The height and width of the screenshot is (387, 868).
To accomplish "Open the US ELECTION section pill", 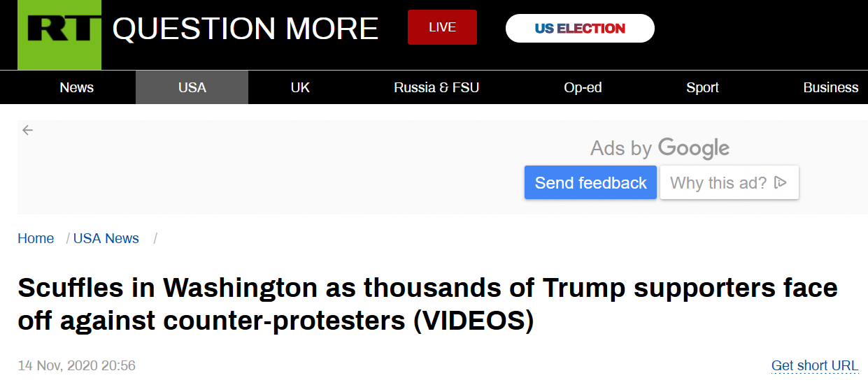I will tap(580, 28).
